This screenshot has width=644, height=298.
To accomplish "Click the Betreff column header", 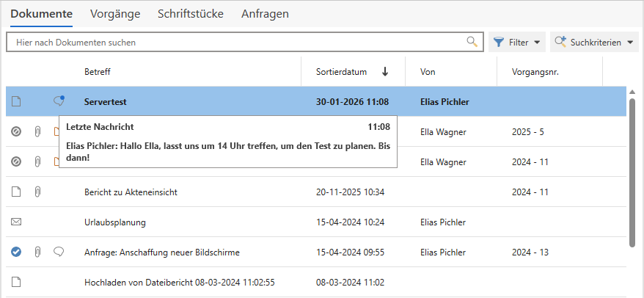I will pos(97,72).
